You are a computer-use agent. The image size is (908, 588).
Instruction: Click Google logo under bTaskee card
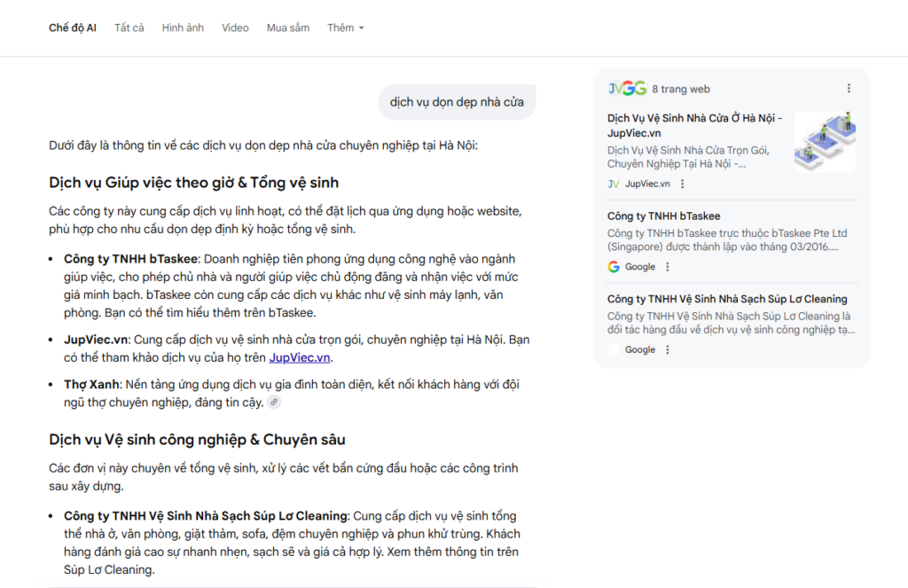pos(614,267)
